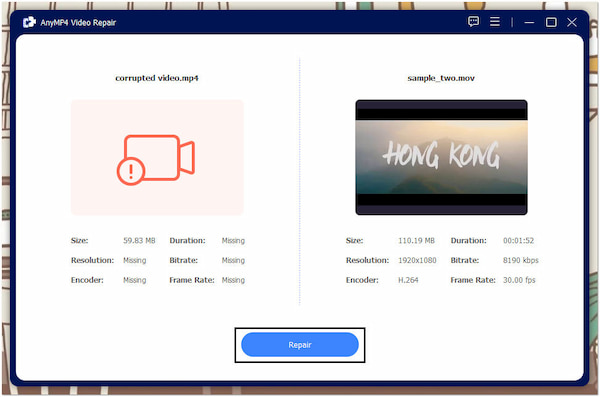The image size is (600, 397).
Task: Select the Hong Kong sample video thumbnail
Action: tap(441, 157)
